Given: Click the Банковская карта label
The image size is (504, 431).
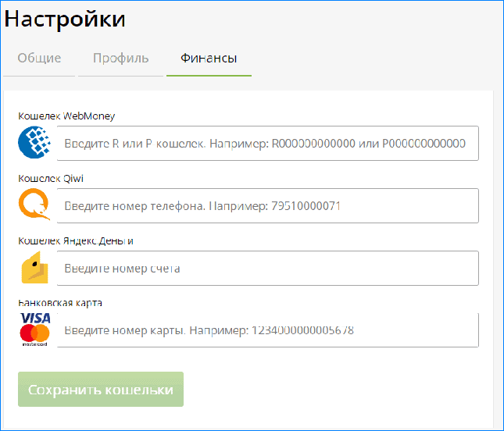Looking at the screenshot, I should click(x=60, y=303).
